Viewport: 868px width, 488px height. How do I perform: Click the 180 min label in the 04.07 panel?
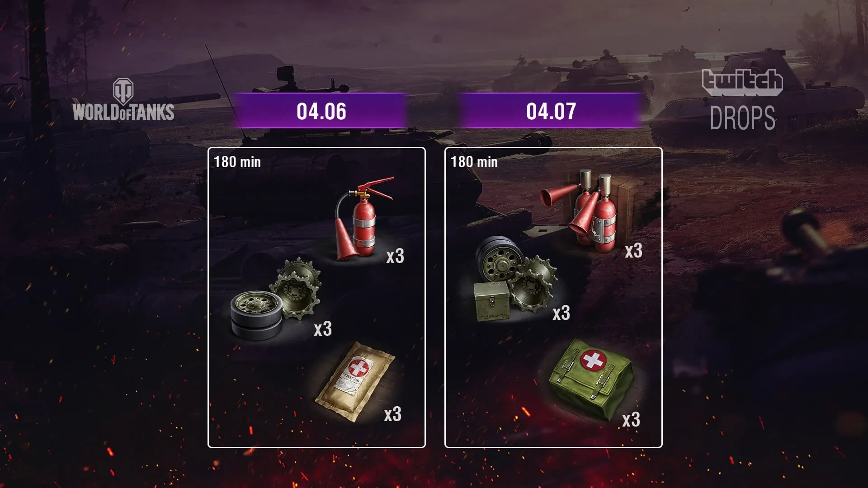click(x=474, y=162)
